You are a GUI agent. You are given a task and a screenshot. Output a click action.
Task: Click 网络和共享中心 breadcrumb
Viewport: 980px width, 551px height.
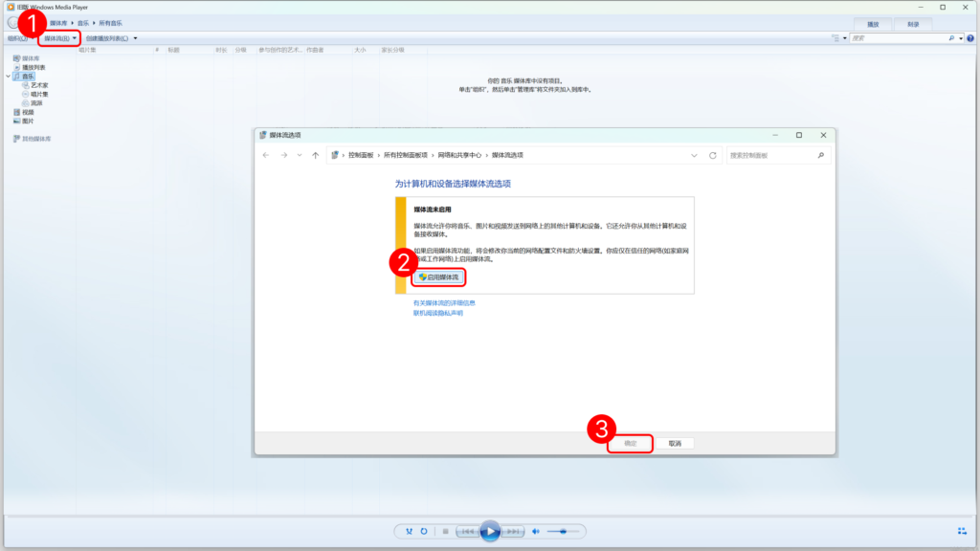point(459,155)
